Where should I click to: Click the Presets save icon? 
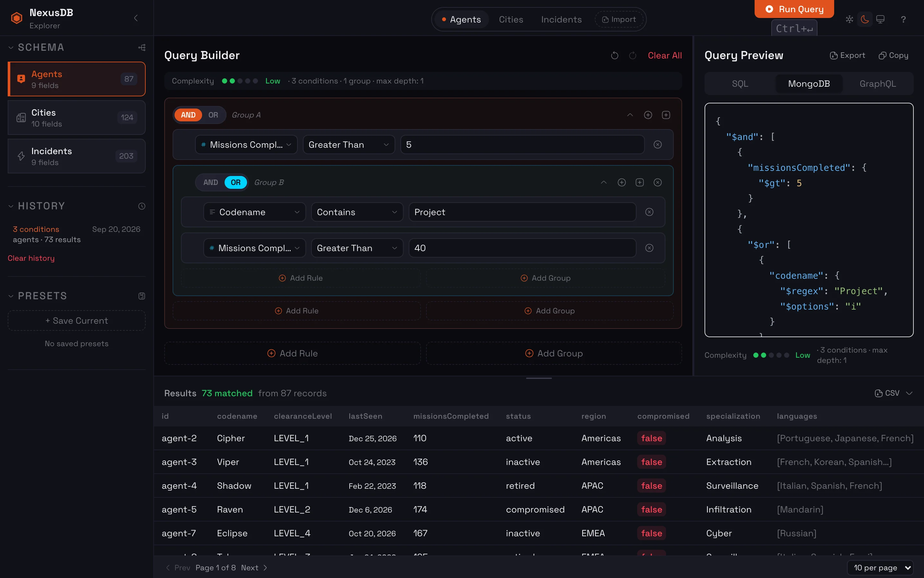click(142, 296)
